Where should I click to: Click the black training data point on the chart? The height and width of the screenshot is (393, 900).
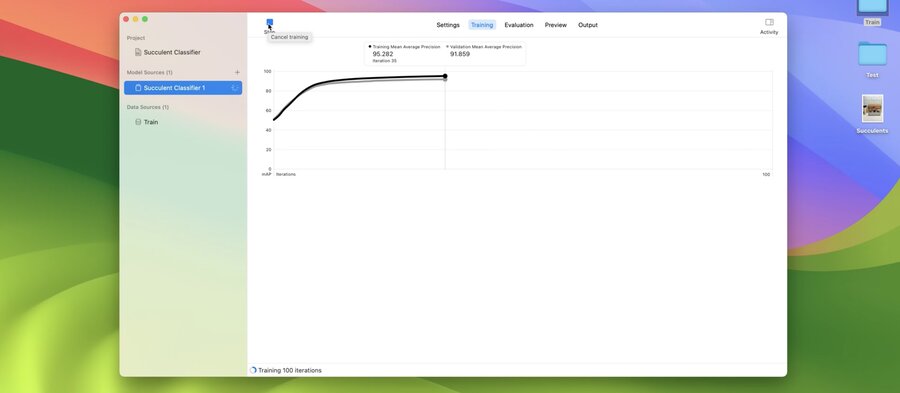[x=445, y=76]
